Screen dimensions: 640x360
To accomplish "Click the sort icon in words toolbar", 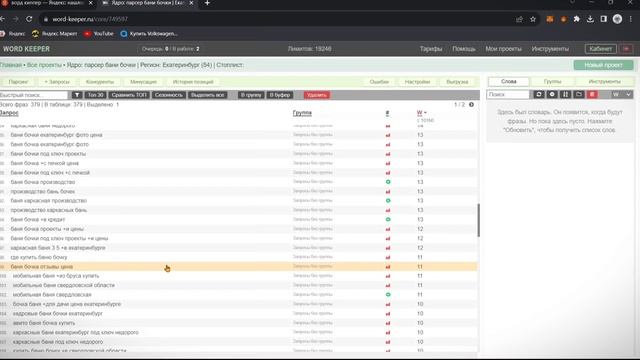I will (565, 94).
